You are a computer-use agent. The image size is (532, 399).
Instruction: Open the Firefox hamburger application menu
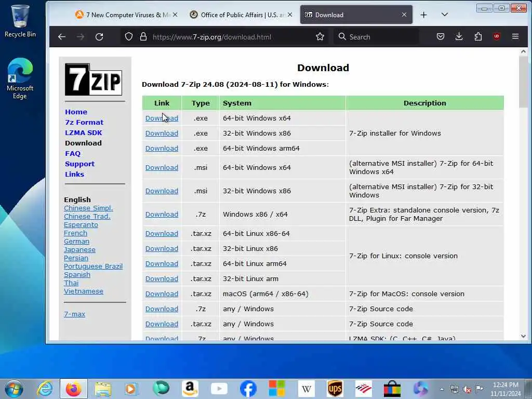[x=515, y=36]
